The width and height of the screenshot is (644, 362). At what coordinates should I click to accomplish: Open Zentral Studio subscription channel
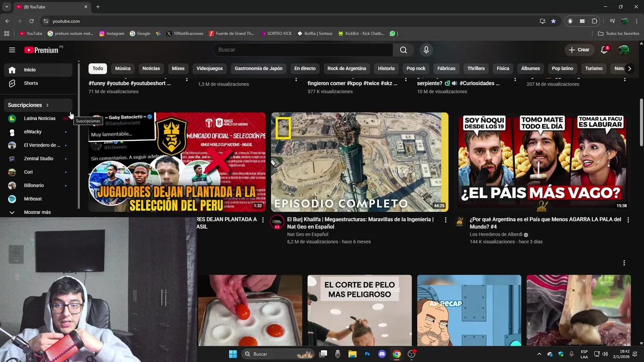(38, 158)
